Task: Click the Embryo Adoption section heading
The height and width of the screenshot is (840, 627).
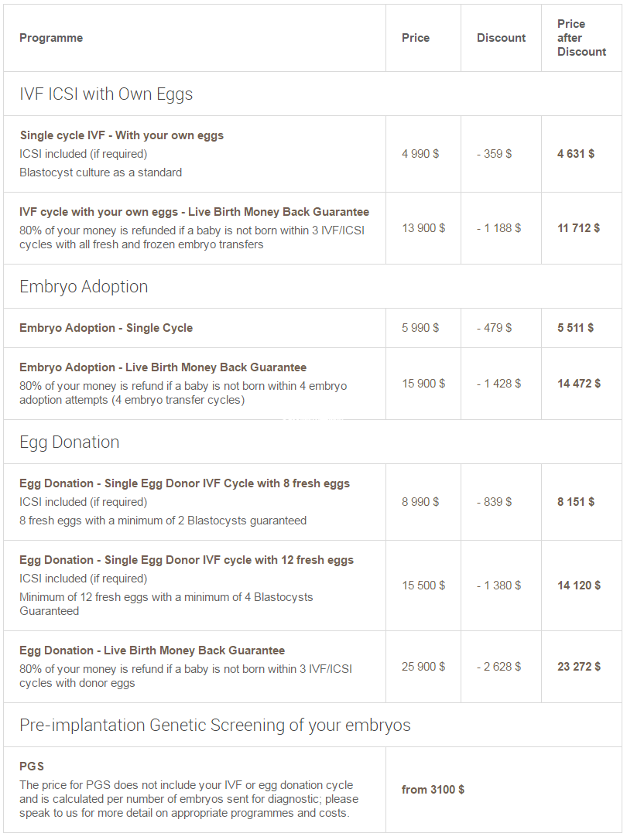Action: tap(84, 287)
